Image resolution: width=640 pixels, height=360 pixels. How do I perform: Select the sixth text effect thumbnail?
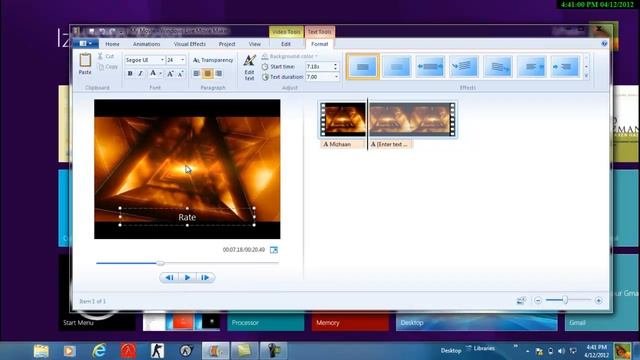click(x=531, y=67)
